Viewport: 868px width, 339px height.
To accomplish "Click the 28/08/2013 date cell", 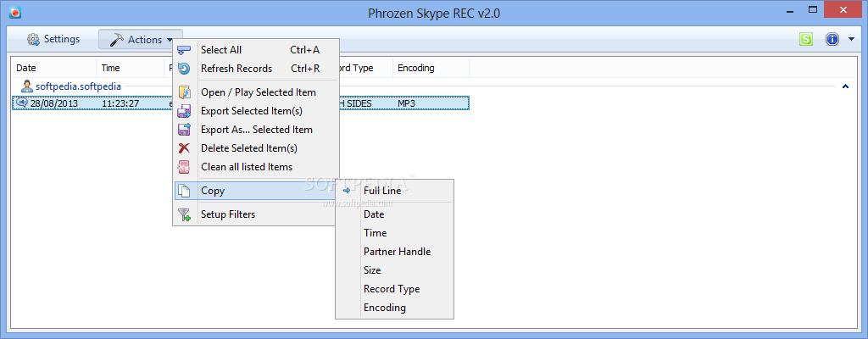I will point(54,103).
